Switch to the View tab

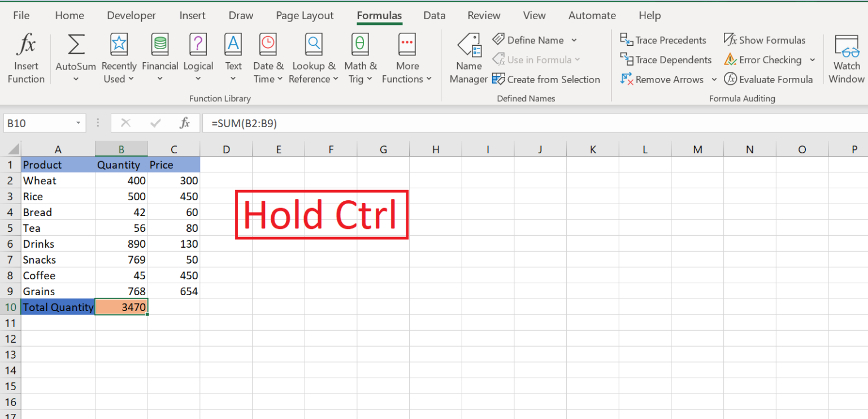coord(535,15)
